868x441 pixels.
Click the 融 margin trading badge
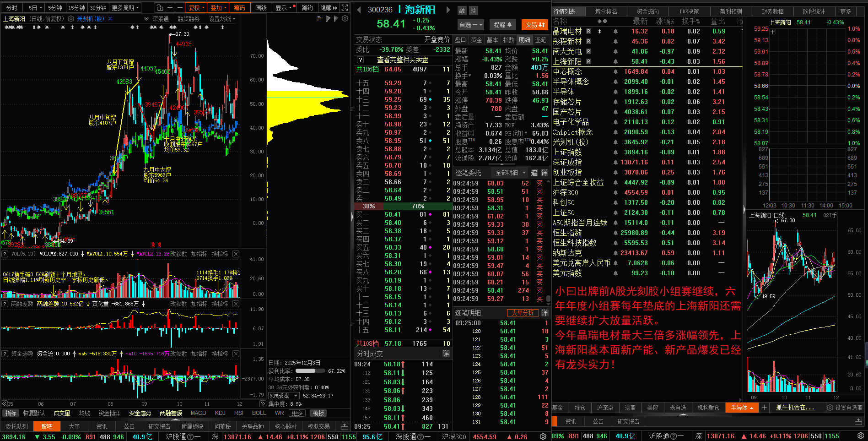462,11
